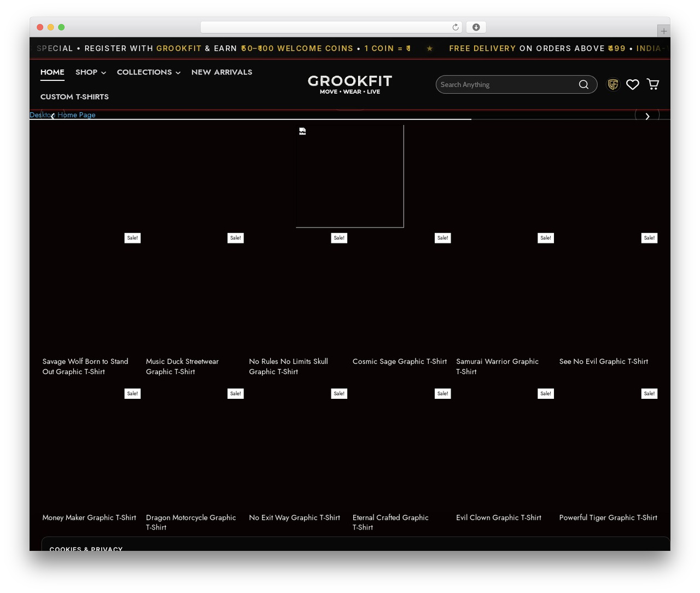This screenshot has height=593, width=700.
Task: Open Savage Wolf Born to Stand Out T-Shirt
Action: click(85, 367)
